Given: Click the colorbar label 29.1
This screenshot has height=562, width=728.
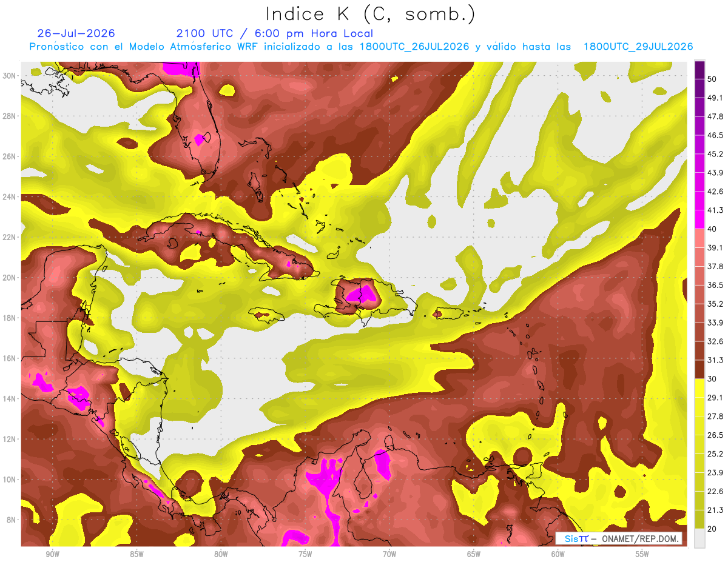Looking at the screenshot, I should click(715, 398).
